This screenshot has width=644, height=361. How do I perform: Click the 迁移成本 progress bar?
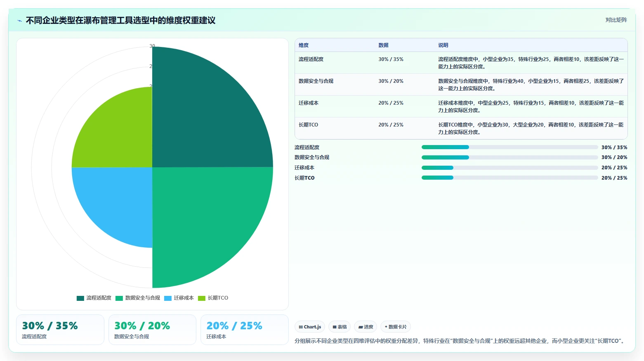click(x=510, y=168)
